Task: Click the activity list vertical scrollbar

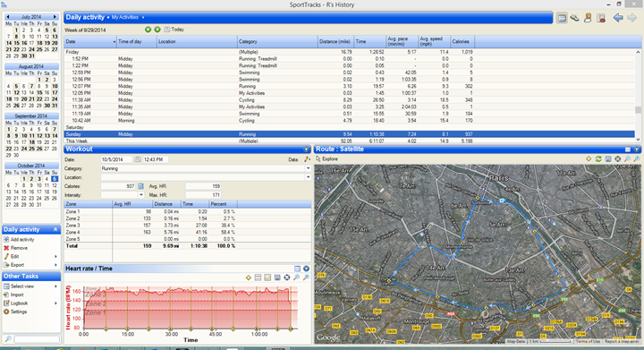Action: pyautogui.click(x=638, y=95)
